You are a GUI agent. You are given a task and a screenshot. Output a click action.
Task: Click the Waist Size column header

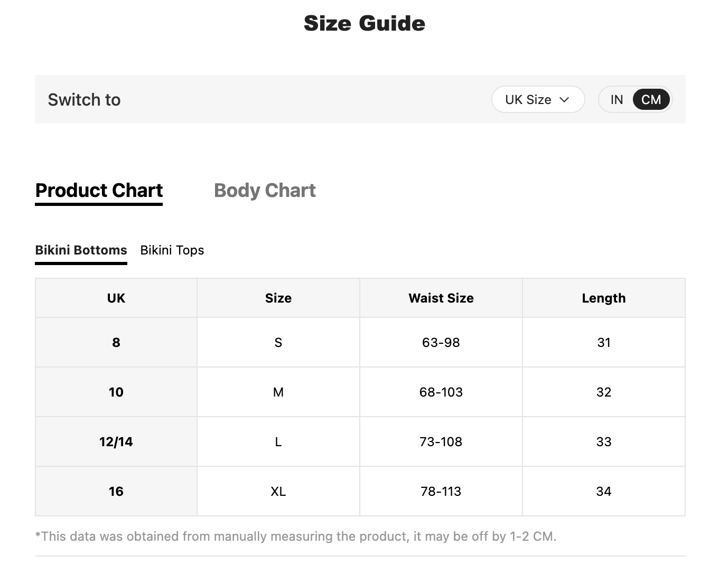(441, 298)
